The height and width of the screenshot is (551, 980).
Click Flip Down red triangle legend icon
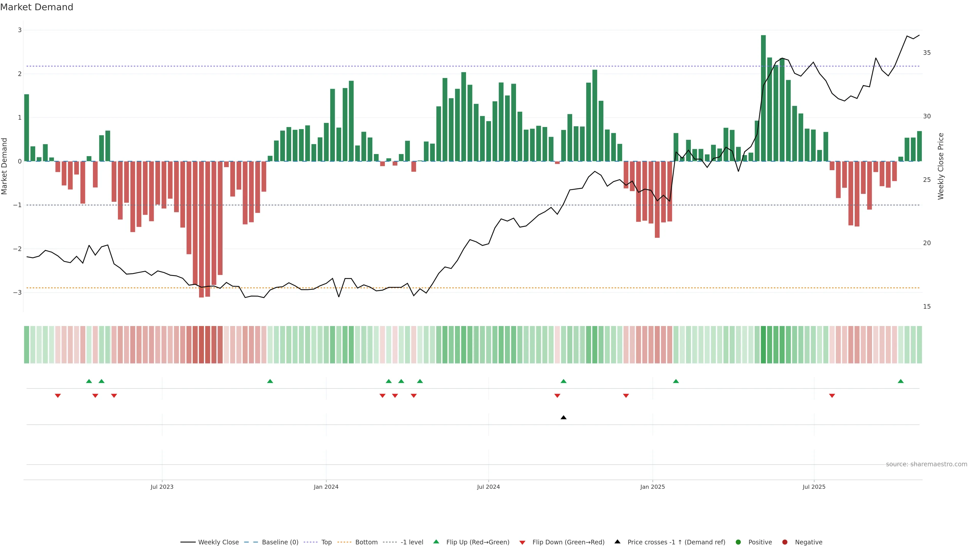coord(522,543)
